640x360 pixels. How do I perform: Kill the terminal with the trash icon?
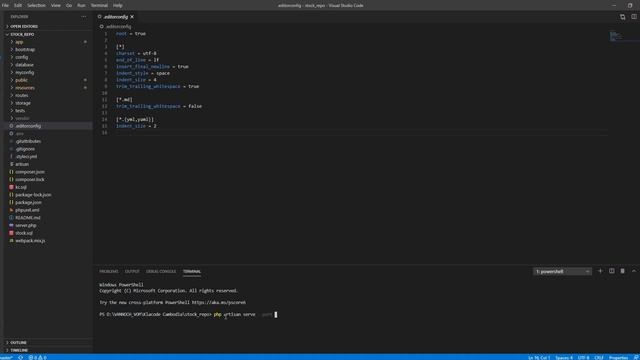click(622, 271)
